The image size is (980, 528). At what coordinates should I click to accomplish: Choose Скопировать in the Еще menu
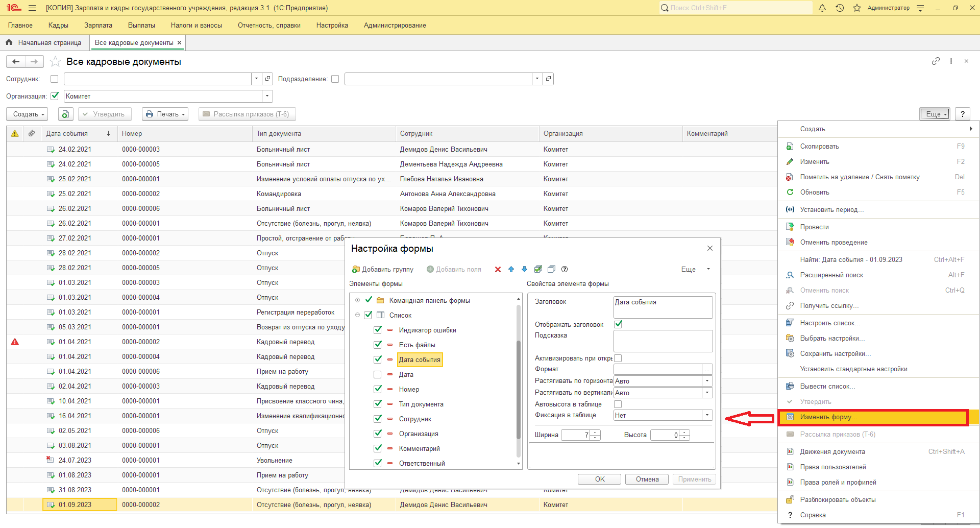(x=820, y=147)
